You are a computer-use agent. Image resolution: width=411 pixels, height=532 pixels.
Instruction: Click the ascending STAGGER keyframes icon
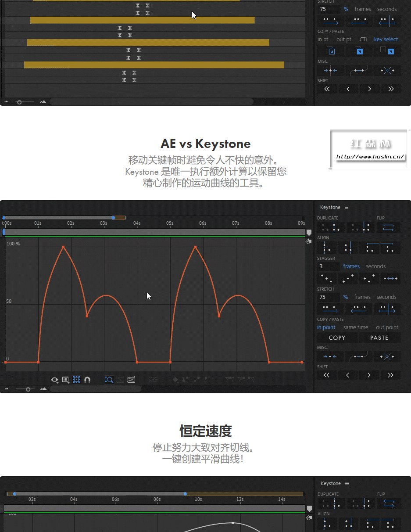coord(349,278)
